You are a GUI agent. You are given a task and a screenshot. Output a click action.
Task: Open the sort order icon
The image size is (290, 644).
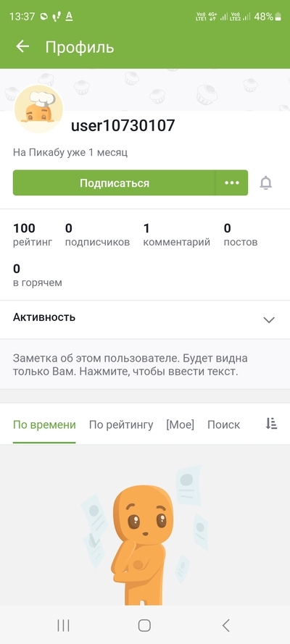(x=272, y=424)
